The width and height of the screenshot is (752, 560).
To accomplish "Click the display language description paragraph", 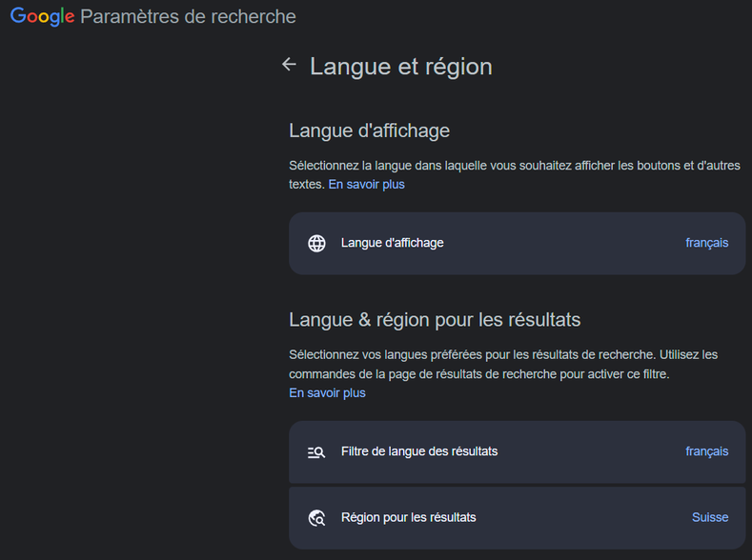I will click(x=515, y=166).
